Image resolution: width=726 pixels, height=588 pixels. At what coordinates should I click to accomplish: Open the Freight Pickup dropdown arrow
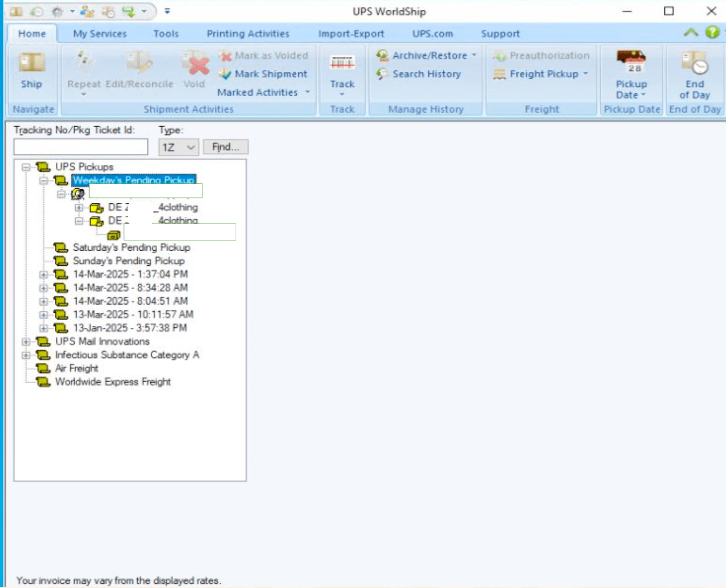(x=586, y=74)
